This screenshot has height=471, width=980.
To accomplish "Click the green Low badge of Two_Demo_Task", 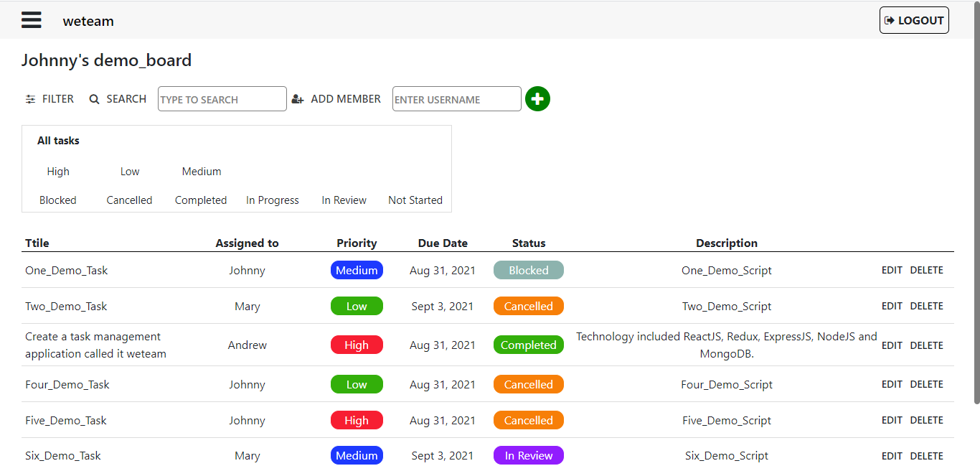I will click(x=357, y=306).
